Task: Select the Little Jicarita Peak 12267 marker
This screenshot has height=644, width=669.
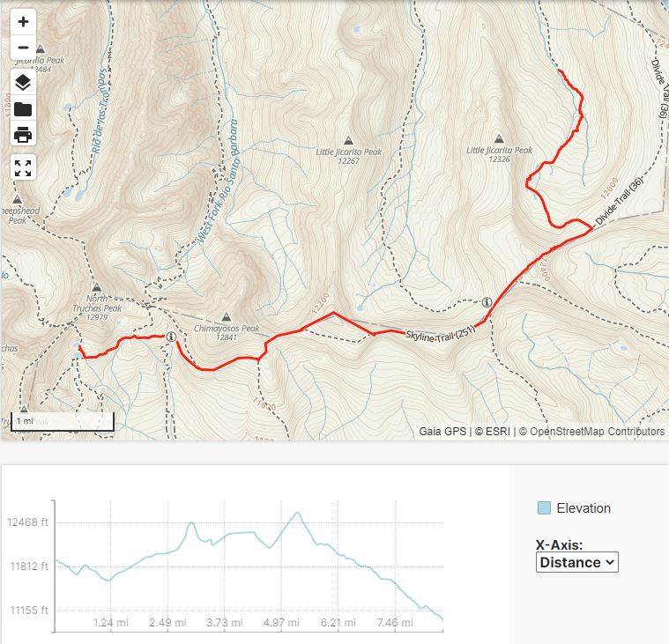Action: pos(348,140)
